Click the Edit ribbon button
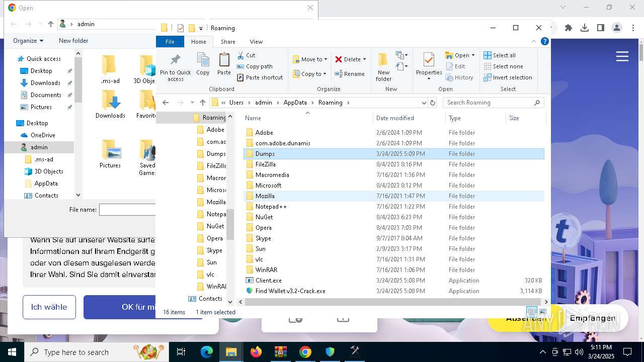Image resolution: width=644 pixels, height=362 pixels. click(x=455, y=66)
